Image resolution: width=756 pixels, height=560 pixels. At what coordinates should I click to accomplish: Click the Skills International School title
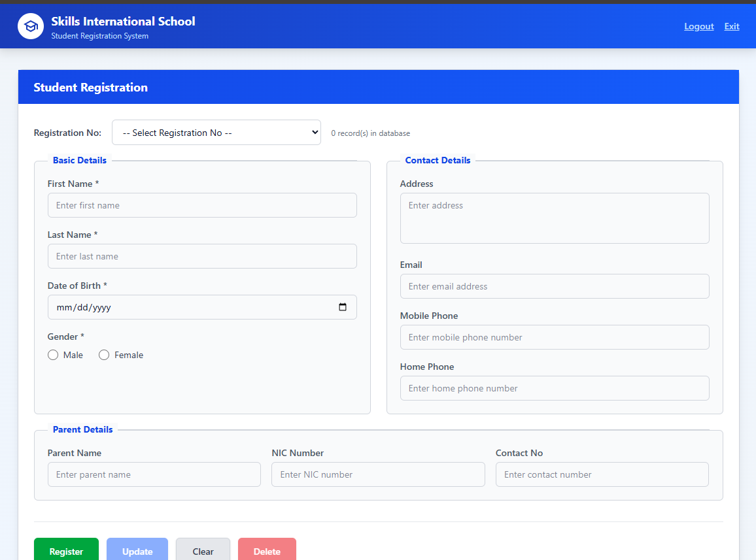[x=123, y=21]
